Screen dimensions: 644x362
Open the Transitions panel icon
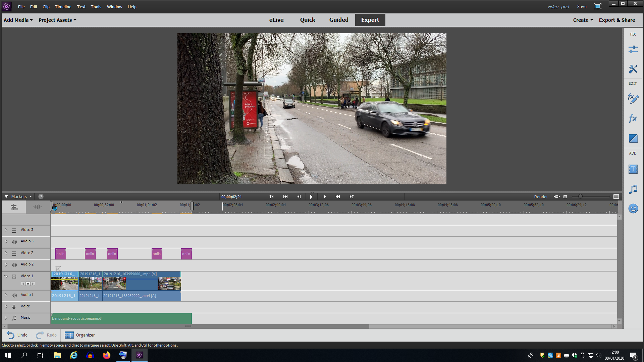[x=633, y=138]
